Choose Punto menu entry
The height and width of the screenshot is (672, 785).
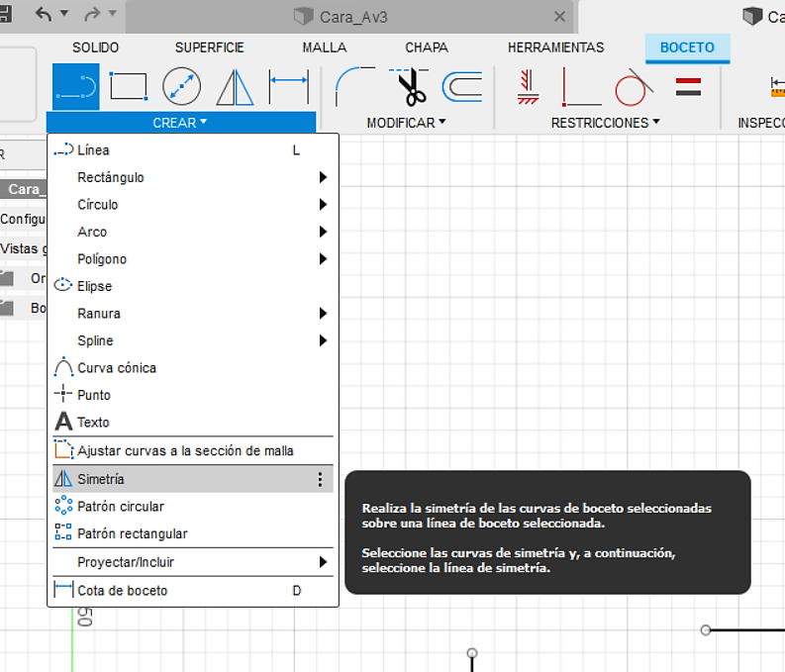point(193,395)
